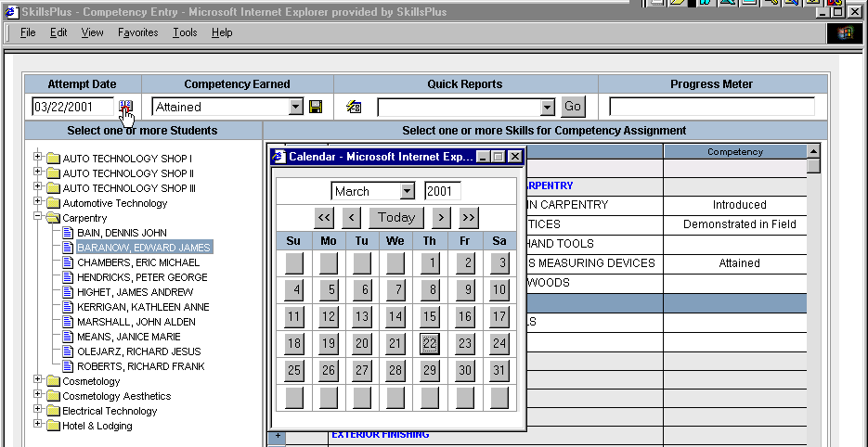Go to next month in Calendar
This screenshot has height=447, width=868.
(441, 217)
